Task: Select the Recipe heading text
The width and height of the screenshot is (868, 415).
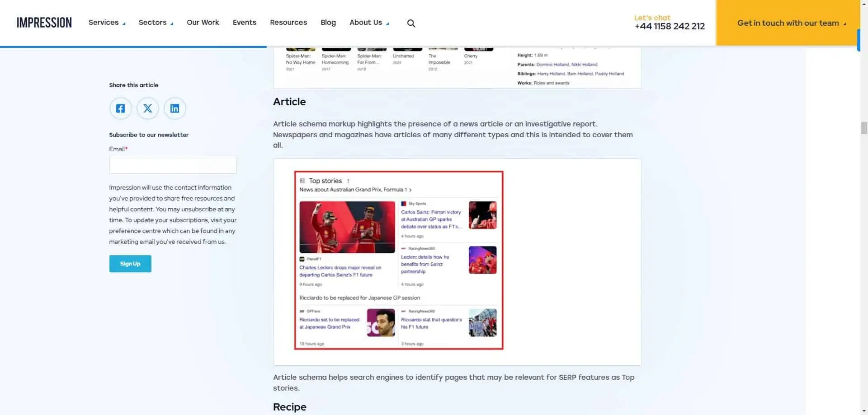Action: 290,407
